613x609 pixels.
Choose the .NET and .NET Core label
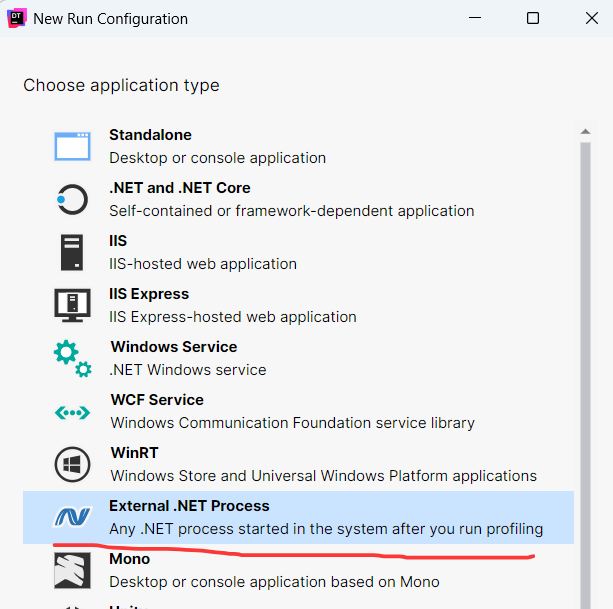click(x=180, y=188)
